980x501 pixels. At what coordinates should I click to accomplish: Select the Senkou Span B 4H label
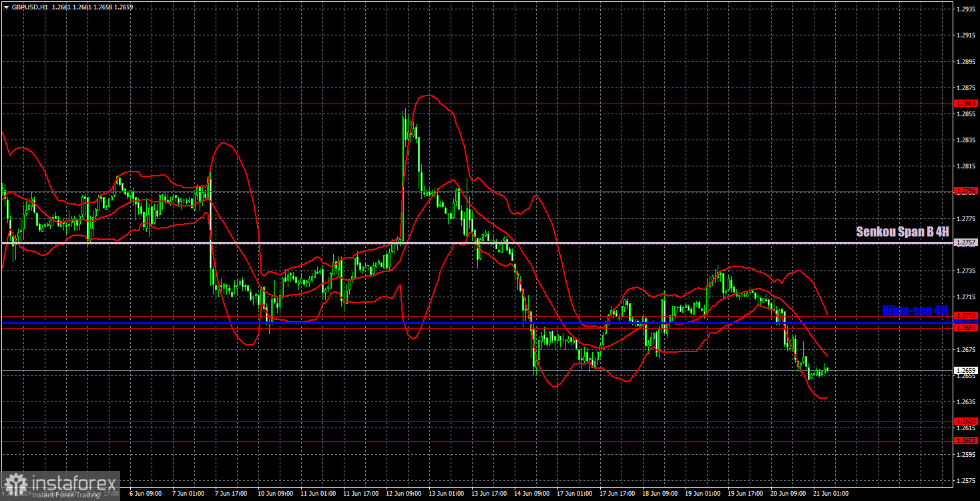pyautogui.click(x=902, y=232)
